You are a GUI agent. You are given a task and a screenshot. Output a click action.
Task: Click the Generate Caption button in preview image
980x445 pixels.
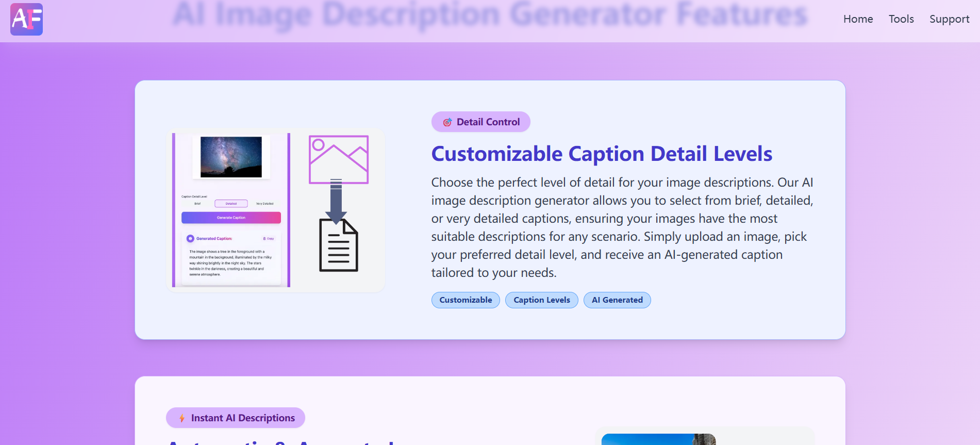231,218
